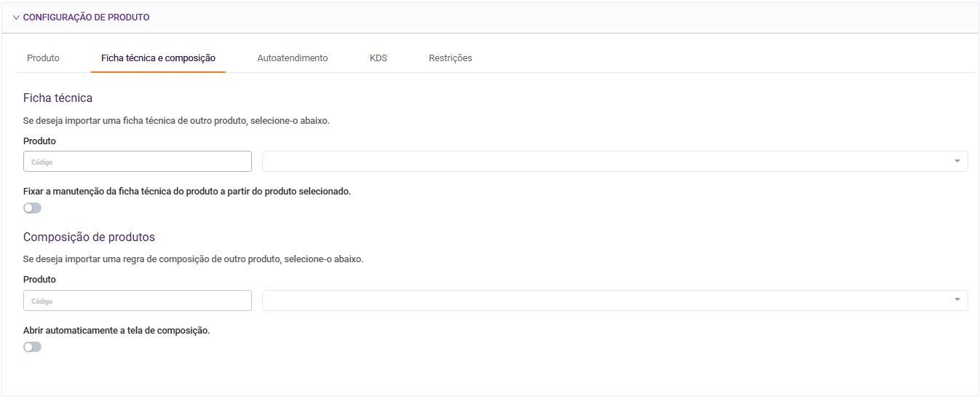Click inside the Ficha técnica product selection box
980x397 pixels.
click(604, 162)
